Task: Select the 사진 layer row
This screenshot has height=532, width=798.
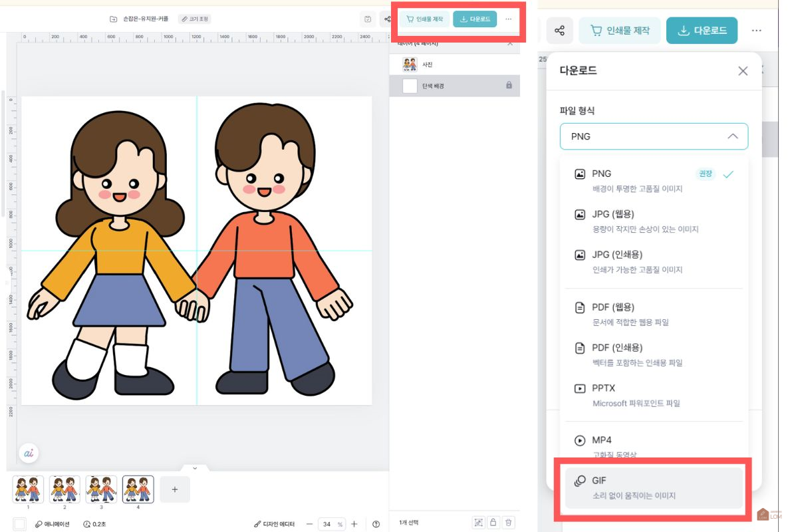Action: click(454, 65)
